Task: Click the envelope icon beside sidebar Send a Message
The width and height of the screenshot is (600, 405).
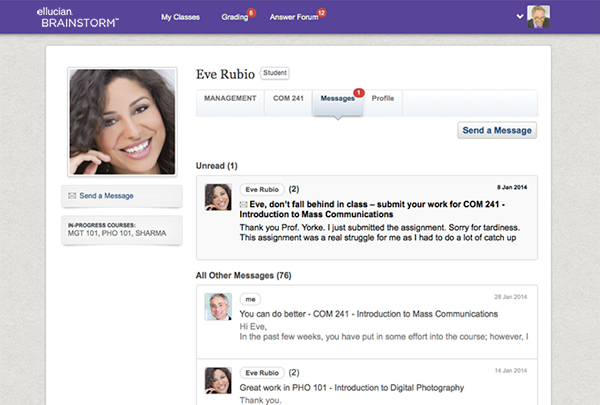Action: pyautogui.click(x=72, y=196)
